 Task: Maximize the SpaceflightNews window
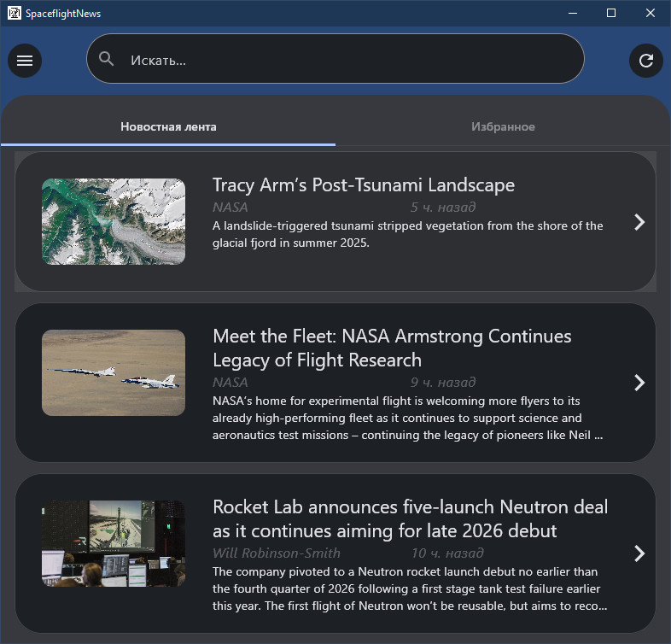(611, 14)
